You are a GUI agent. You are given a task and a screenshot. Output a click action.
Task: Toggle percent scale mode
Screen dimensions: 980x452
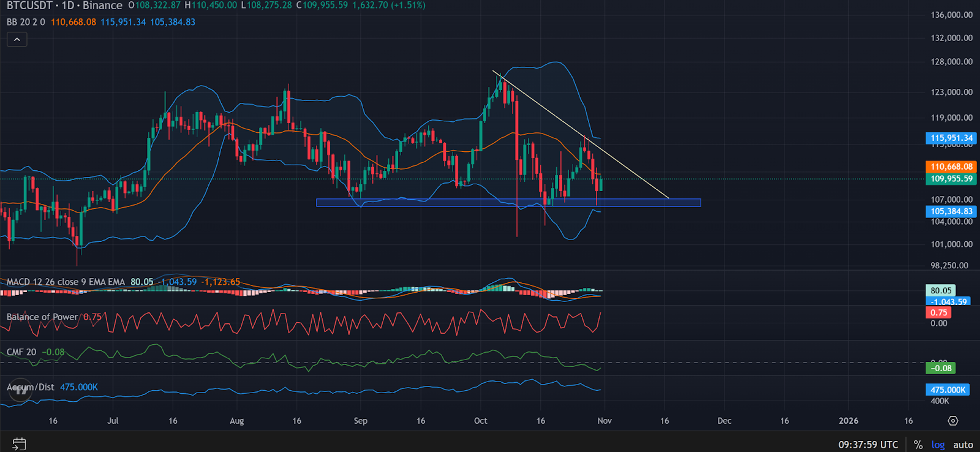click(x=918, y=445)
